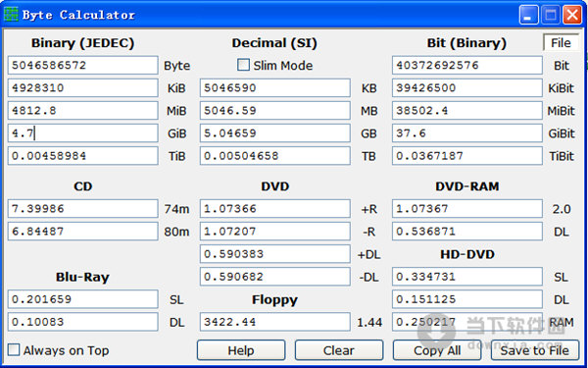The height and width of the screenshot is (368, 588).
Task: Select the TB decimal field
Action: 274,155
